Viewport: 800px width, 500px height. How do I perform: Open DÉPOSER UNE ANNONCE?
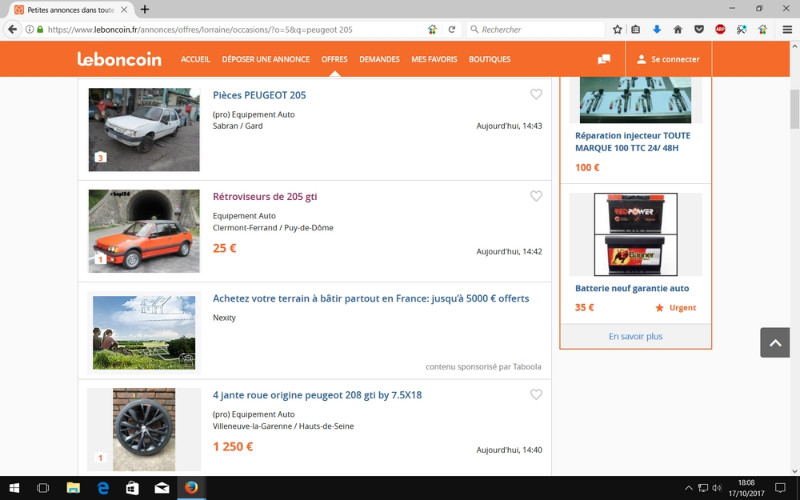click(266, 59)
